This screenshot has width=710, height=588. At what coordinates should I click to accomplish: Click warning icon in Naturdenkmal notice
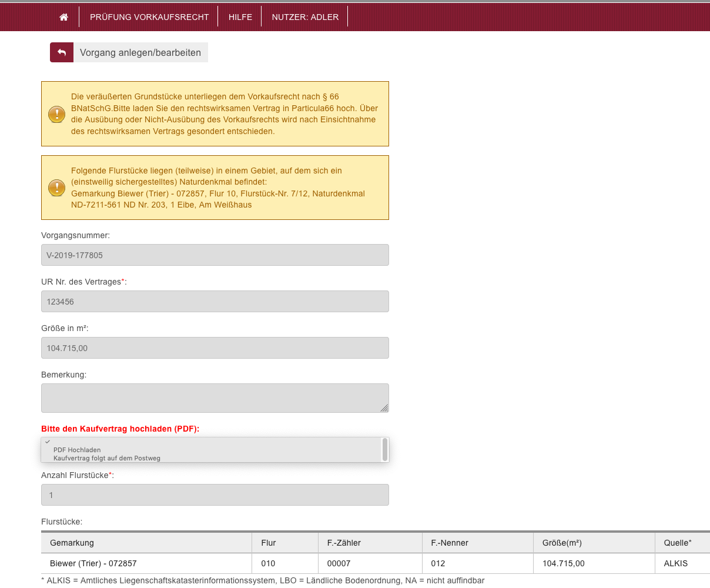(56, 188)
